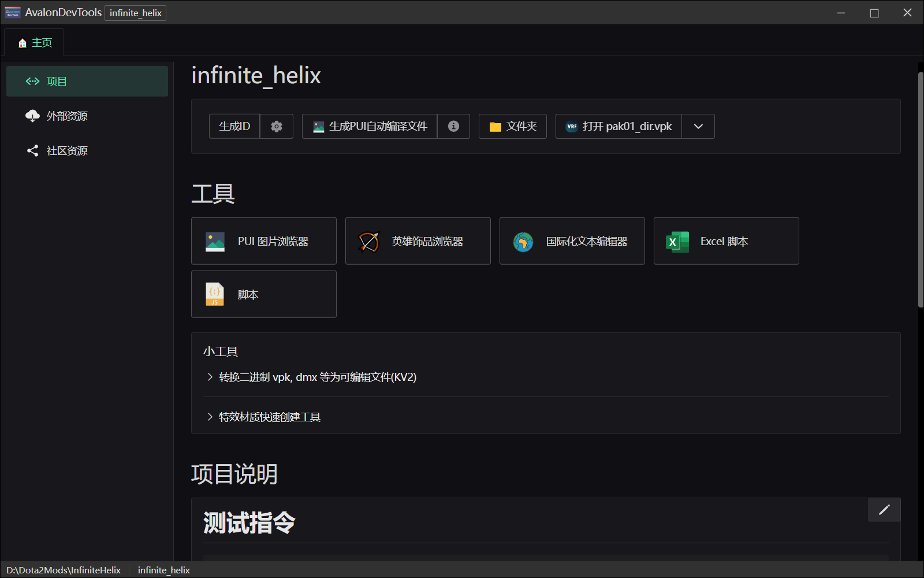Click the 生成ID button
Screen dimensions: 924x578
[234, 126]
